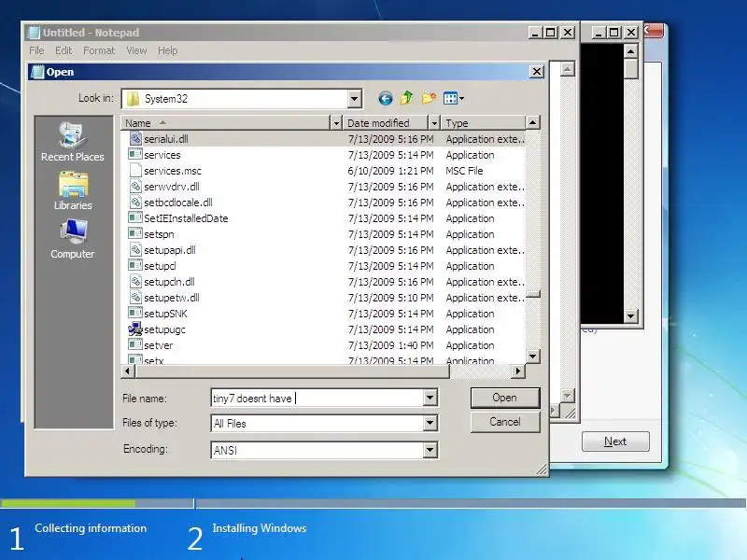Close the Open dialog
Screen dimensions: 747x560
(x=536, y=72)
